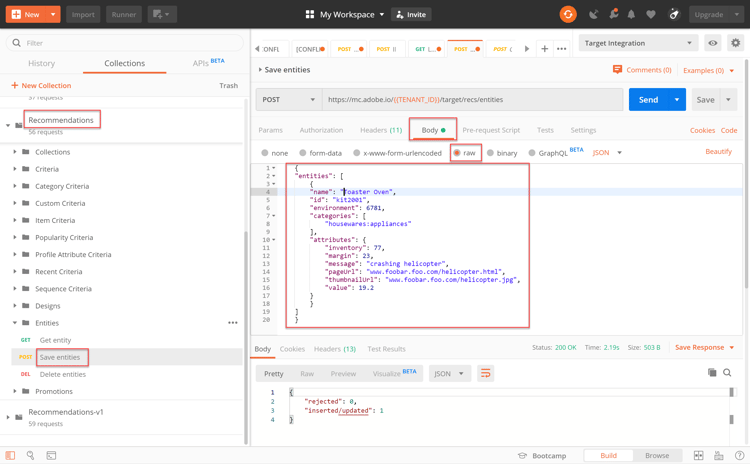Open the user avatar icon in header
Viewport: 750px width, 464px height.
coord(674,15)
